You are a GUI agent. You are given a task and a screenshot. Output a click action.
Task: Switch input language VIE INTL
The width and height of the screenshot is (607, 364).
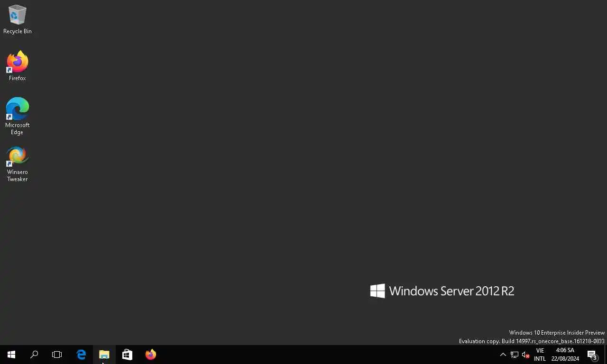coord(540,355)
